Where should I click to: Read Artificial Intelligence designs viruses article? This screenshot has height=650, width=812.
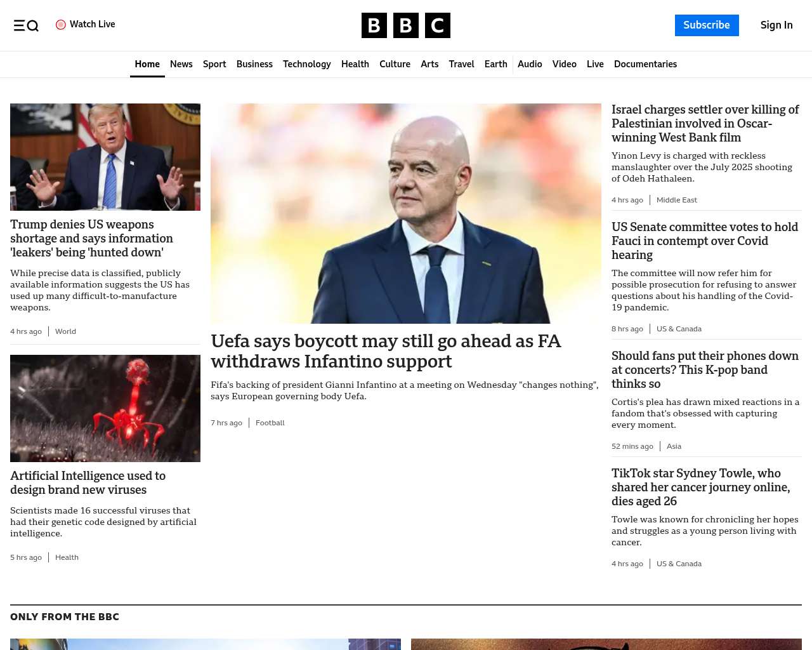coord(88,482)
